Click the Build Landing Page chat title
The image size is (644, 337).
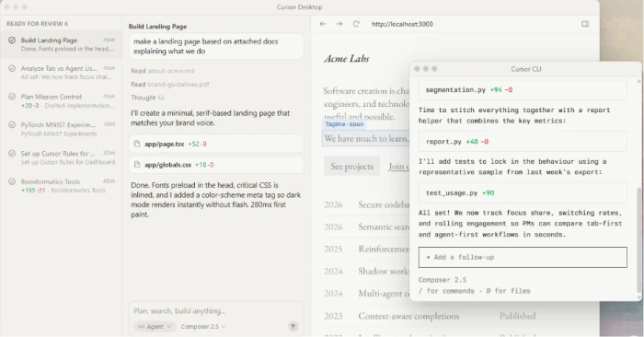pos(157,26)
